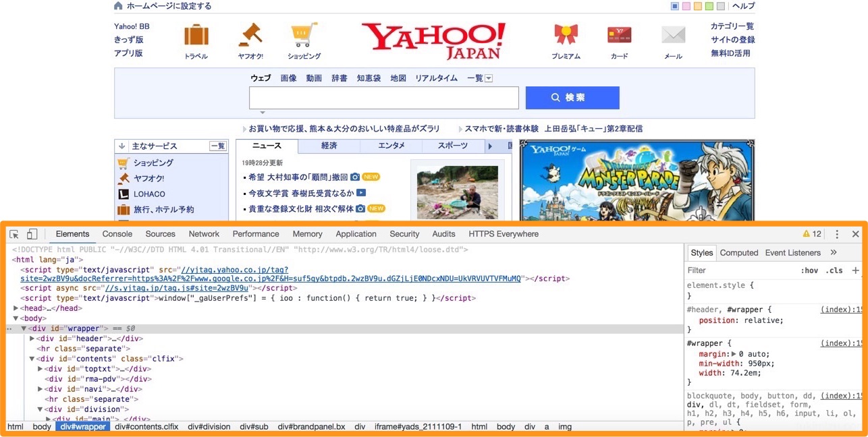
Task: Open the Card credit card icon
Action: (x=619, y=35)
